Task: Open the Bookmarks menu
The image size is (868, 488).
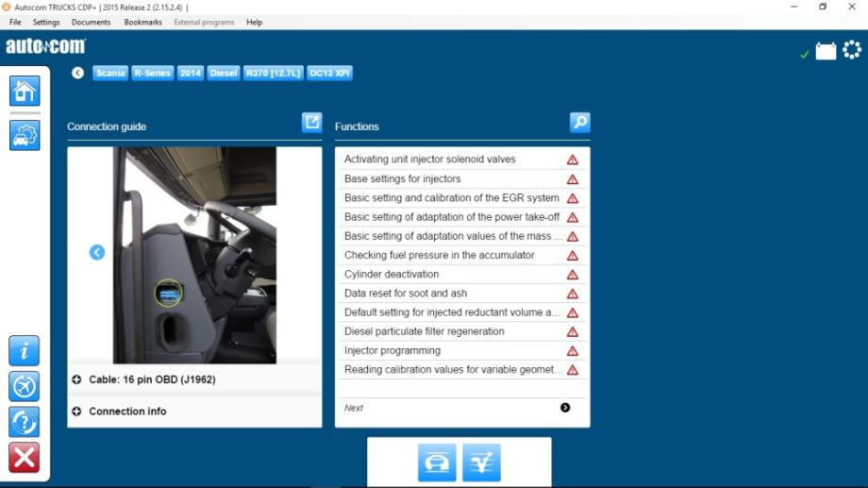Action: point(142,22)
